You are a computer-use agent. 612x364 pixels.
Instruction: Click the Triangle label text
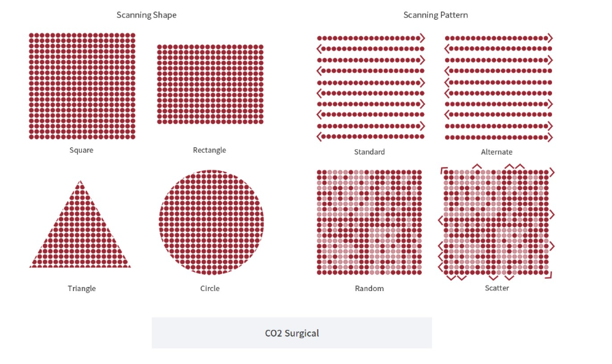click(x=82, y=288)
